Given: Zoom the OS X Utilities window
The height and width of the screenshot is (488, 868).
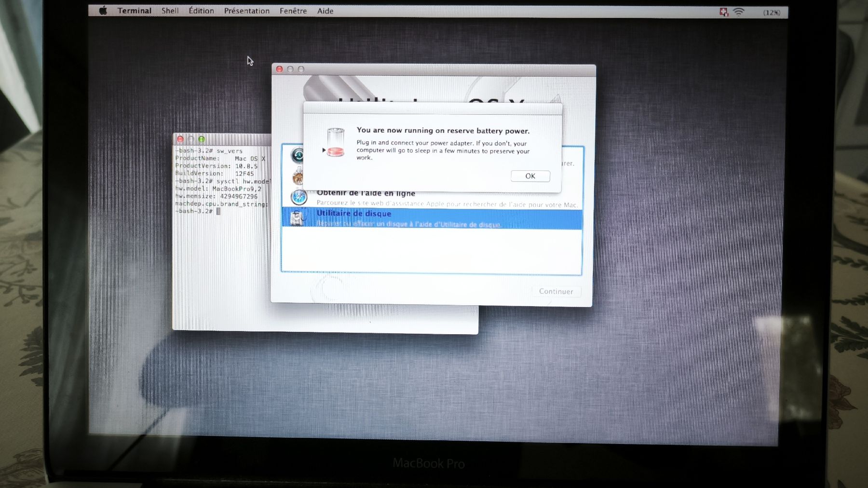Looking at the screenshot, I should [x=301, y=69].
